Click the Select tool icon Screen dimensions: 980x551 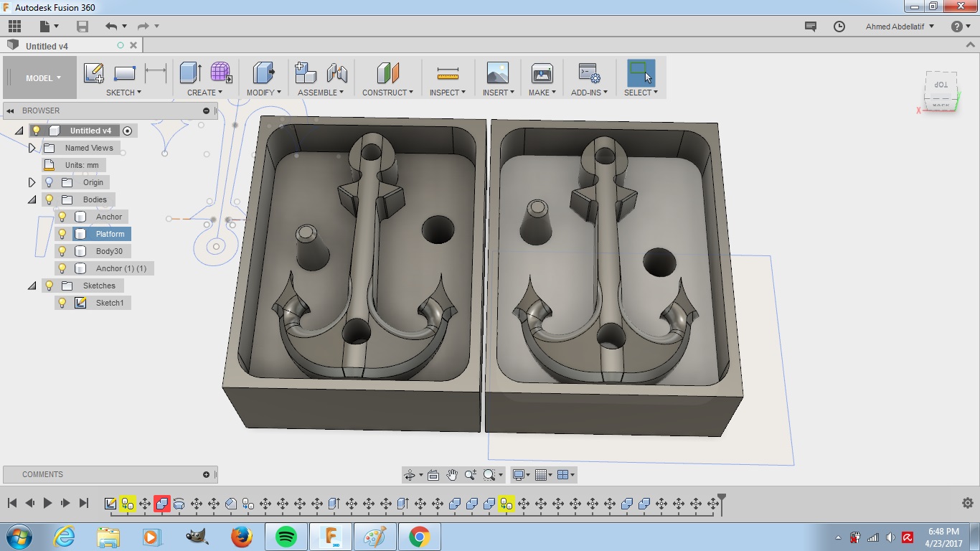point(641,72)
